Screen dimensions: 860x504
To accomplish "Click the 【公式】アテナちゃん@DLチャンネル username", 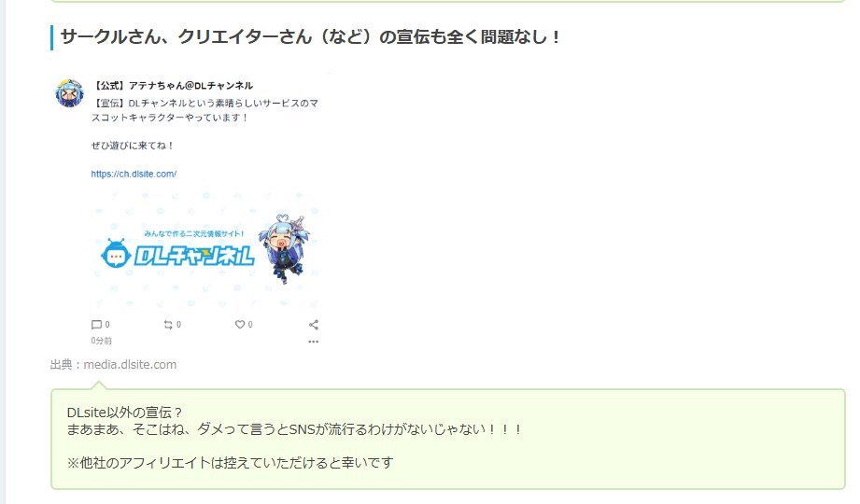I will coord(172,86).
